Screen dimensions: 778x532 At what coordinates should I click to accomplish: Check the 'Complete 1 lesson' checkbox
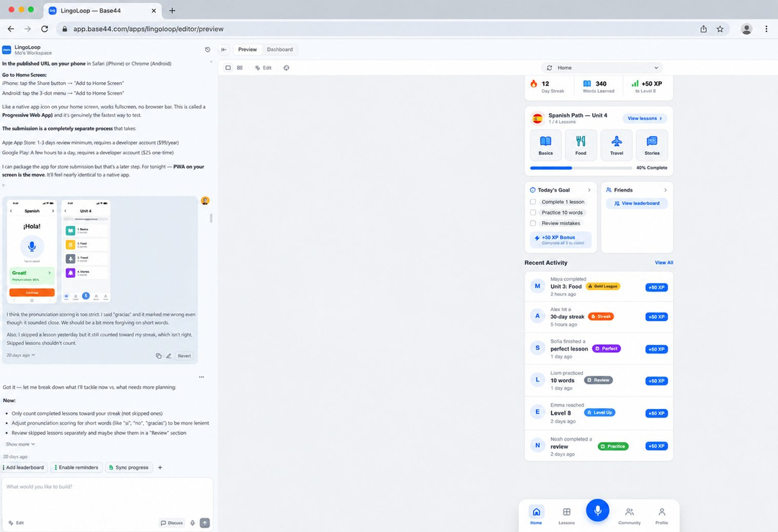[533, 202]
